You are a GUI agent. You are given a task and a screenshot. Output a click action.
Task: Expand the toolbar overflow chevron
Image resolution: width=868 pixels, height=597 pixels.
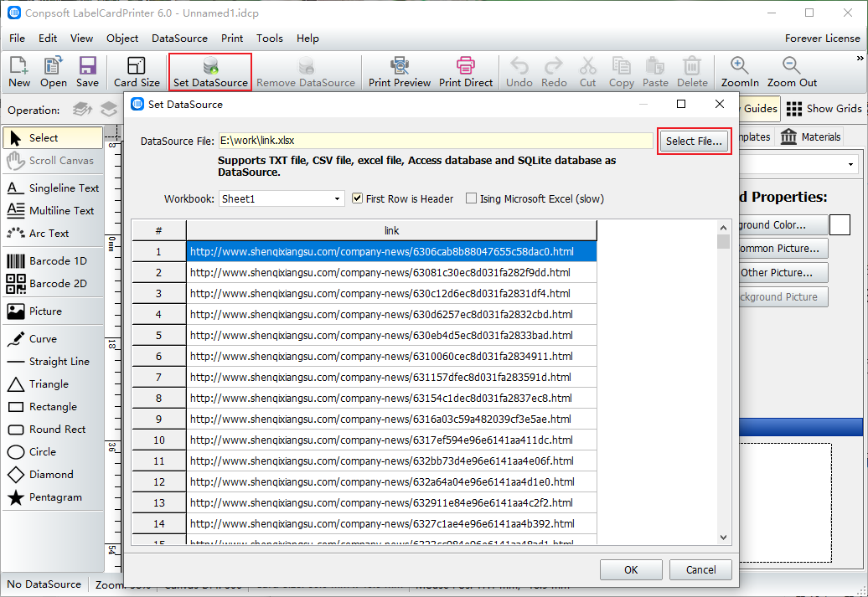coord(860,58)
